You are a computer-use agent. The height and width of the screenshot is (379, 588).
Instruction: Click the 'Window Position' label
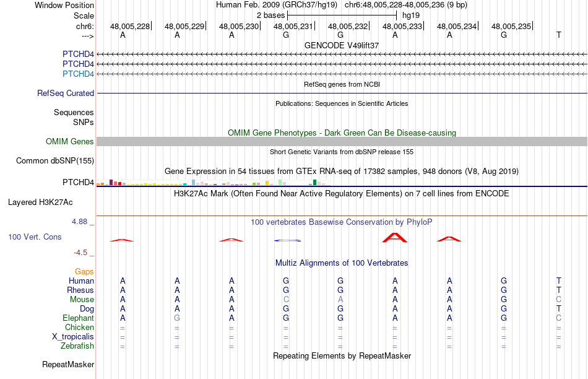coord(64,5)
